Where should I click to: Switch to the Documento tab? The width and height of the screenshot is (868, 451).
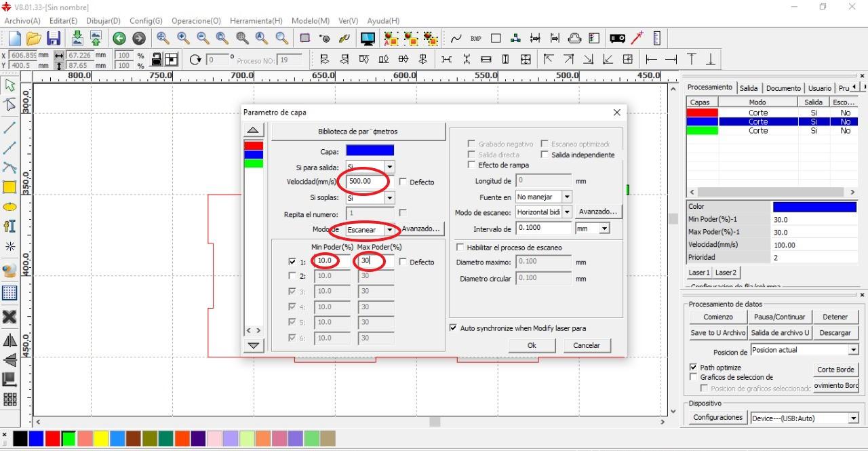pyautogui.click(x=783, y=88)
